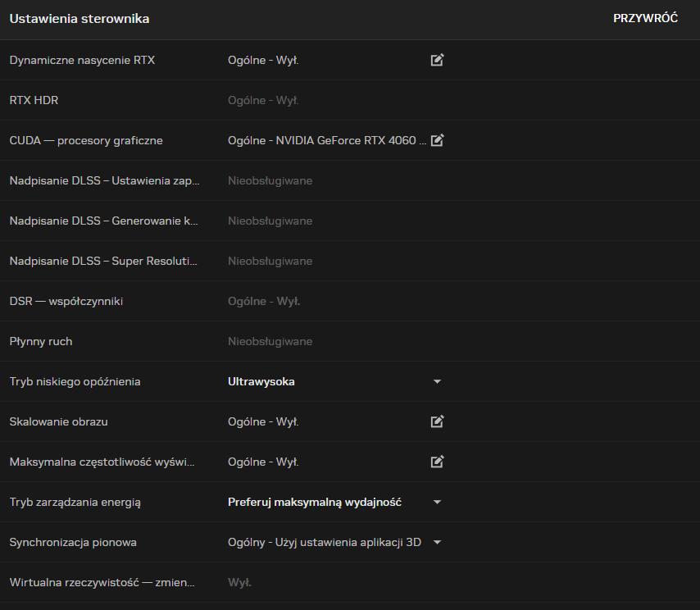Select the Nadpisanie DLSS – Generowanie klatek label
This screenshot has width=700, height=610.
click(x=103, y=221)
